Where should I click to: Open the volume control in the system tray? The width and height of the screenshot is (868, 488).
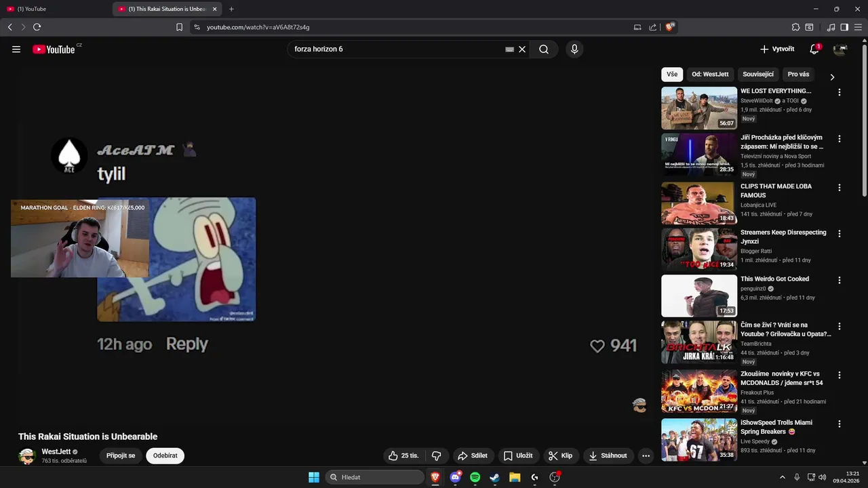pos(823,477)
